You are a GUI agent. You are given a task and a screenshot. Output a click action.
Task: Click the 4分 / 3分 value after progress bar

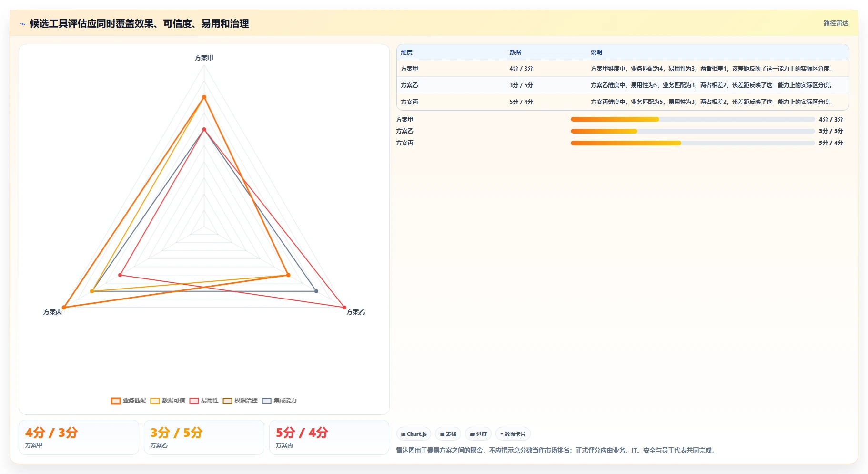click(831, 120)
